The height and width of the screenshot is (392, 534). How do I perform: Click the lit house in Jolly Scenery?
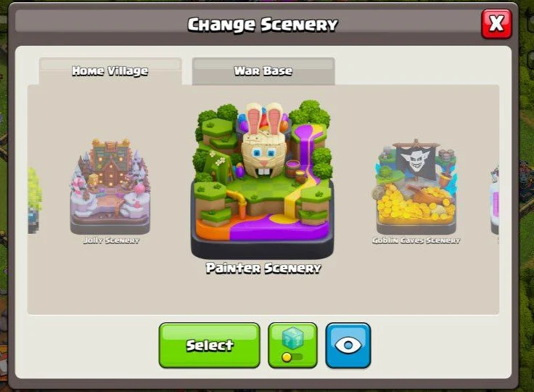click(111, 162)
